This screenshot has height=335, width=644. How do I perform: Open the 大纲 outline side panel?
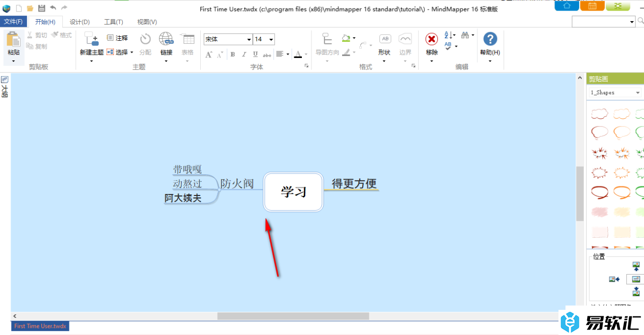(x=5, y=87)
